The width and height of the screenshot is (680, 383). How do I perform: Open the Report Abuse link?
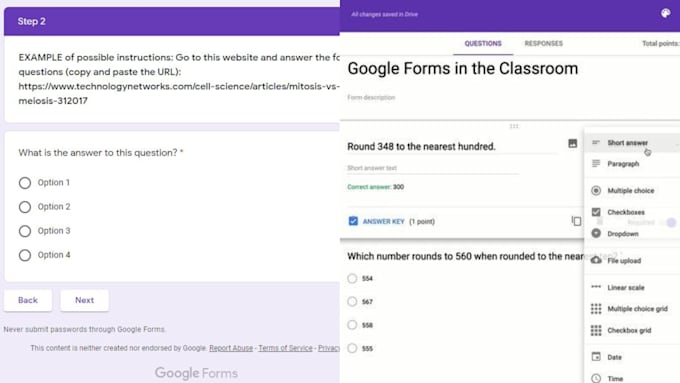[x=231, y=348]
